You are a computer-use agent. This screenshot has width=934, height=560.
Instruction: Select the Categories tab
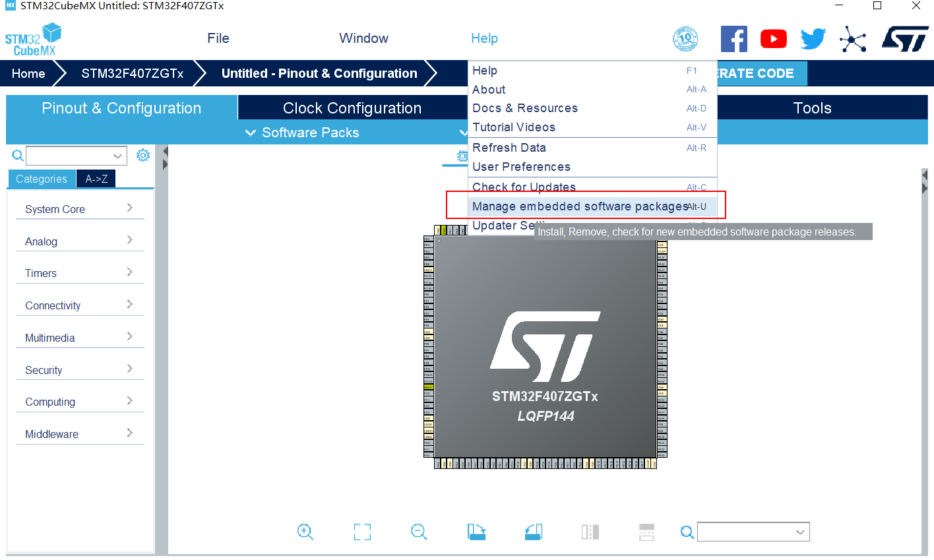point(42,179)
